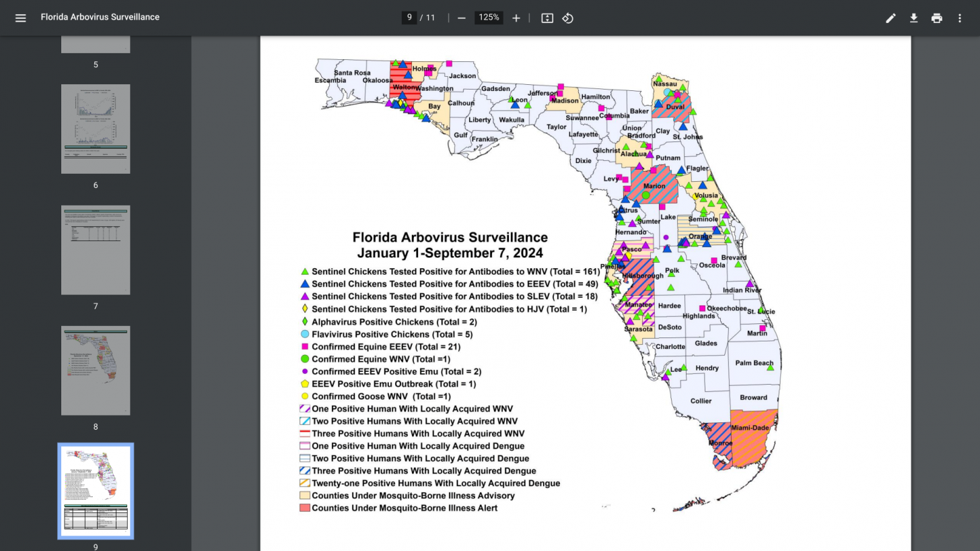Image resolution: width=980 pixels, height=551 pixels.
Task: Open page 7 thumbnail
Action: point(96,250)
